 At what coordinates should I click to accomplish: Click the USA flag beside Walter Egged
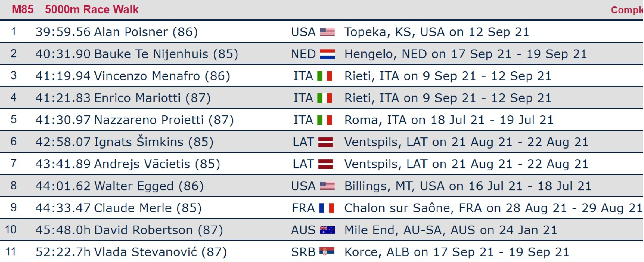[x=327, y=186]
